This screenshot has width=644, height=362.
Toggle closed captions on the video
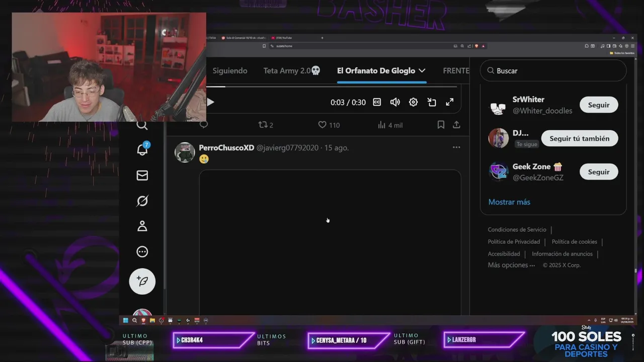point(377,102)
